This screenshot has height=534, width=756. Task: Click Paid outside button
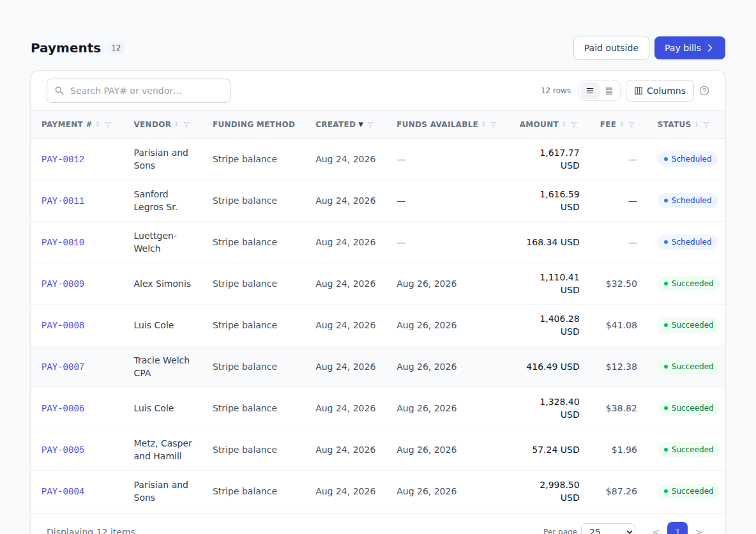click(x=611, y=48)
